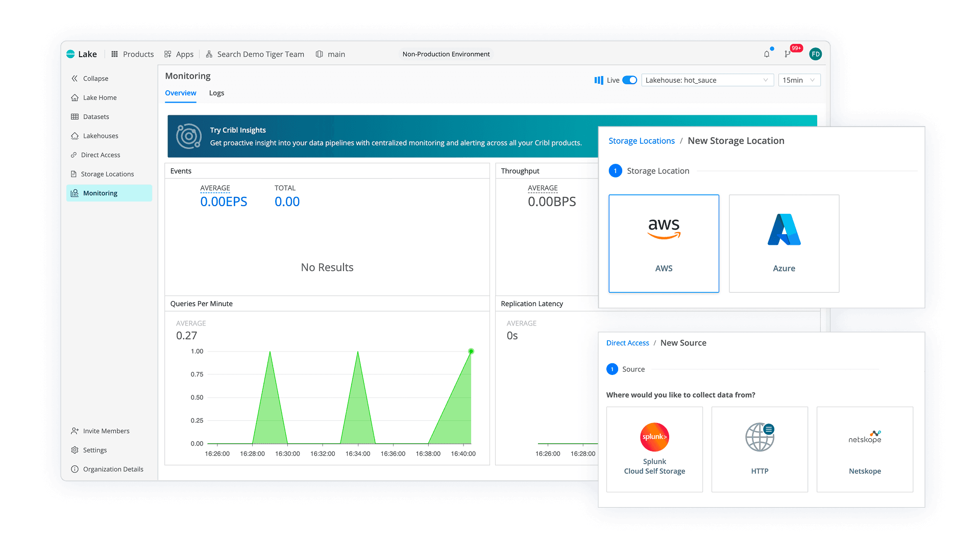The width and height of the screenshot is (980, 551).
Task: Go back via Direct Access breadcrumb link
Action: [627, 343]
